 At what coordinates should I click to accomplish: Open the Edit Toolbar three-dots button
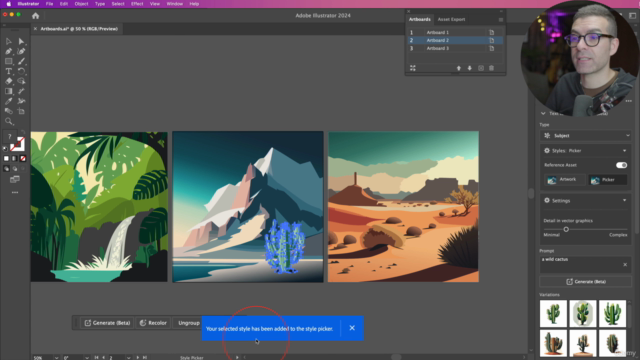(15, 192)
